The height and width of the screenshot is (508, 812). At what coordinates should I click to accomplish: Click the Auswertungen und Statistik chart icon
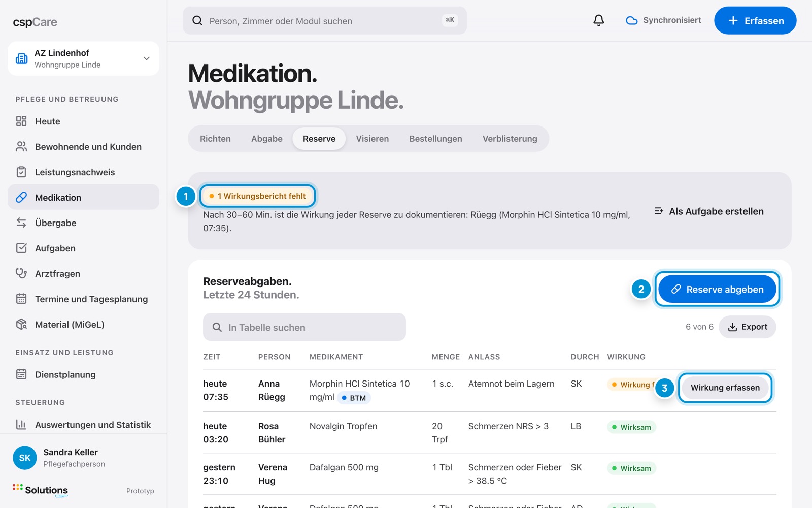pos(21,424)
